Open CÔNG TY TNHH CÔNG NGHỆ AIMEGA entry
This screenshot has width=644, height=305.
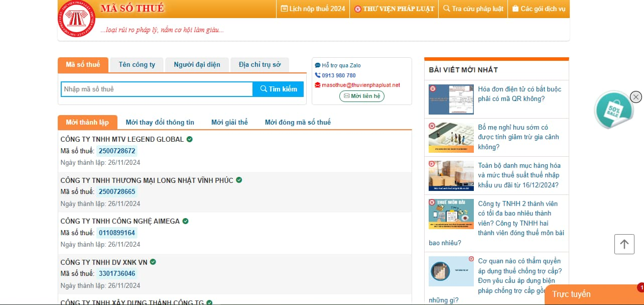coord(120,221)
